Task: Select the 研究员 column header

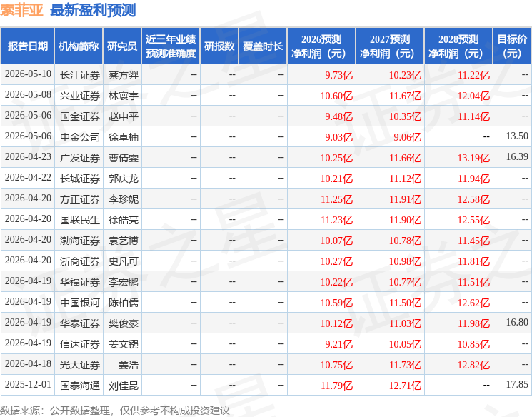Action: pos(122,46)
